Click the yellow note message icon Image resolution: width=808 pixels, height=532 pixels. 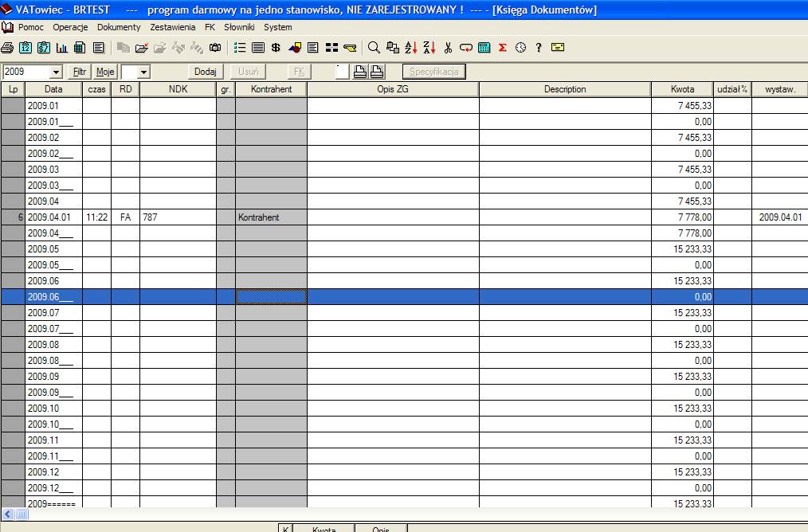click(558, 47)
